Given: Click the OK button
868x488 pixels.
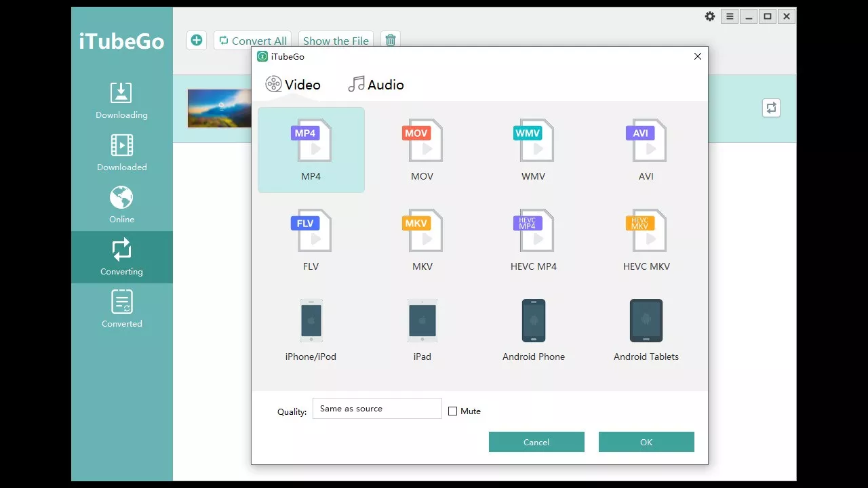Looking at the screenshot, I should tap(646, 442).
